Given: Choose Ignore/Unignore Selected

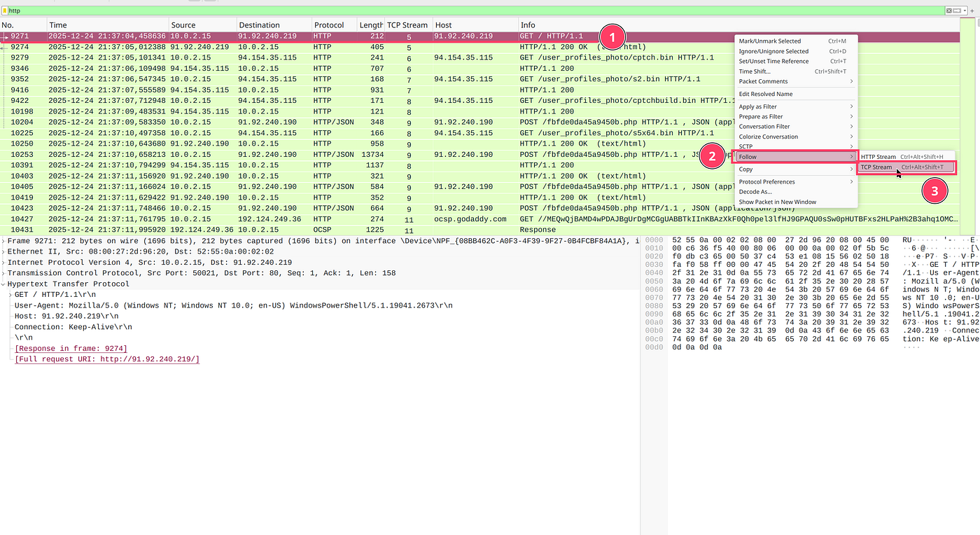Looking at the screenshot, I should click(x=796, y=51).
